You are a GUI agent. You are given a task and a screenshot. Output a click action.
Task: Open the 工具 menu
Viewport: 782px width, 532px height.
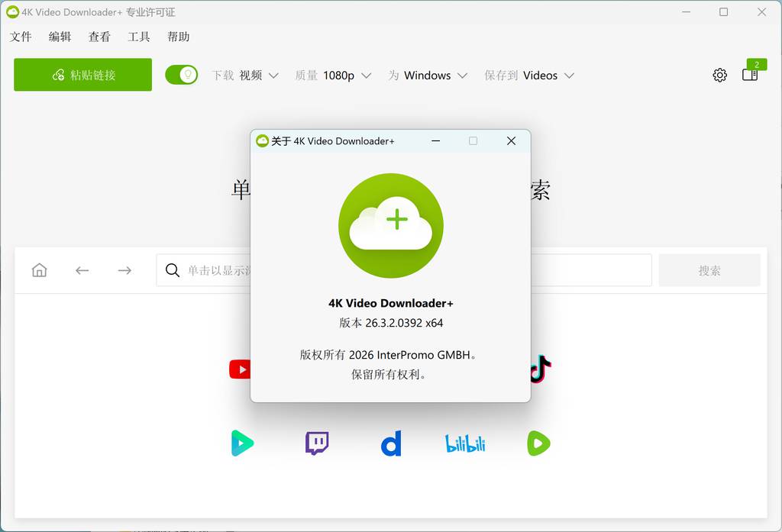[139, 37]
